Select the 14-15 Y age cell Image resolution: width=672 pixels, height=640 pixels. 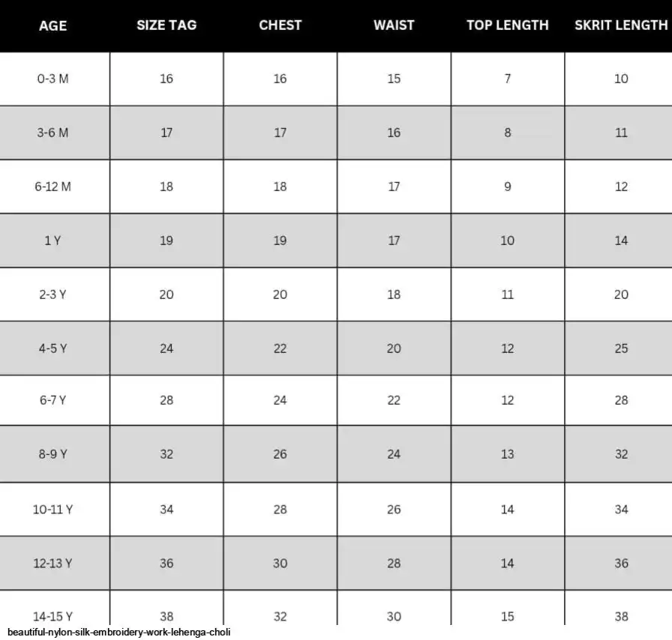pos(52,616)
